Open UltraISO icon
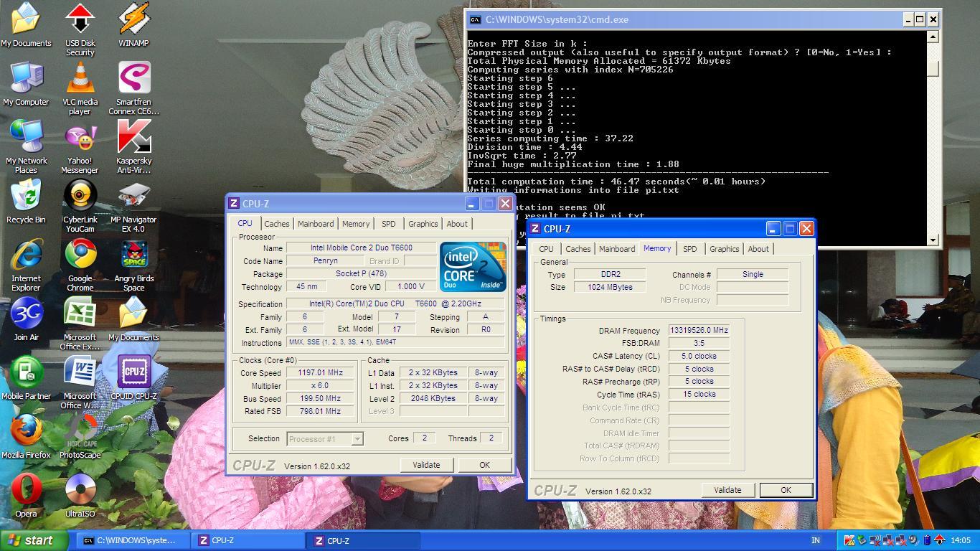The height and width of the screenshot is (551, 980). point(80,495)
